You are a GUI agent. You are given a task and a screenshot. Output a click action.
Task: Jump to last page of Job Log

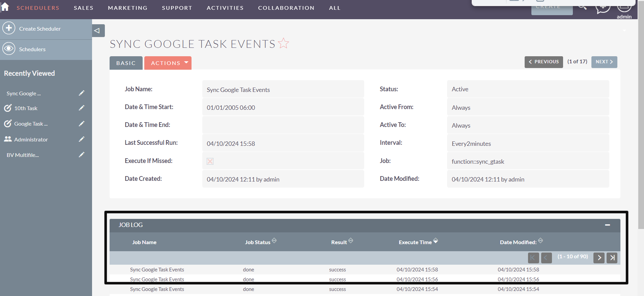pyautogui.click(x=612, y=258)
